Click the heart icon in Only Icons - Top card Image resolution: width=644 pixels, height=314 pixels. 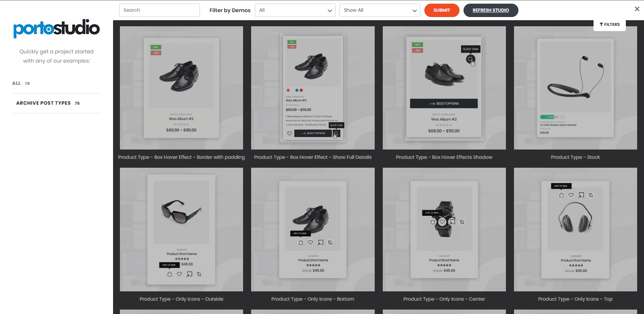pyautogui.click(x=571, y=195)
